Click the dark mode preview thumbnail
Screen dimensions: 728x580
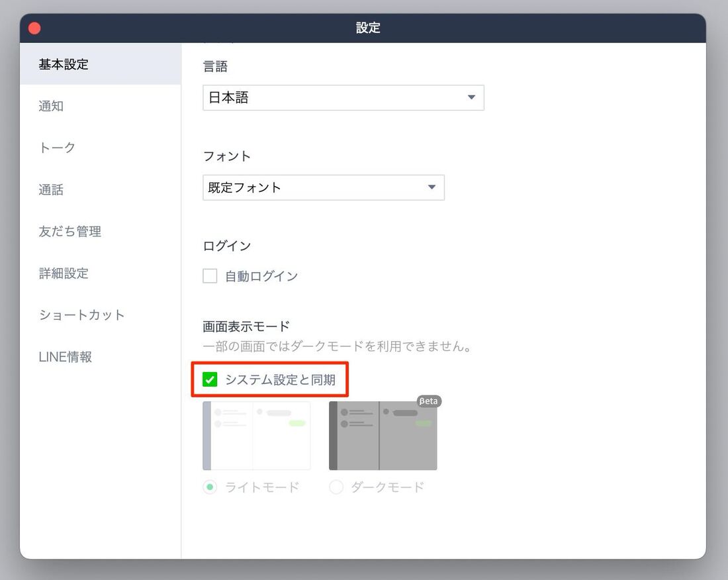point(383,437)
